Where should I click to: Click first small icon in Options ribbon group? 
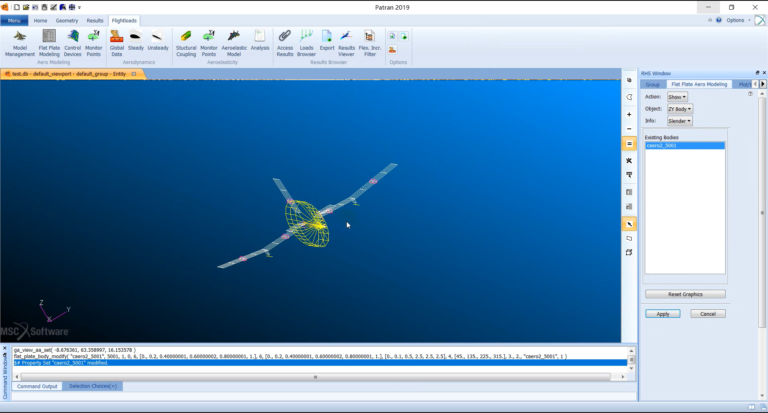pyautogui.click(x=392, y=36)
